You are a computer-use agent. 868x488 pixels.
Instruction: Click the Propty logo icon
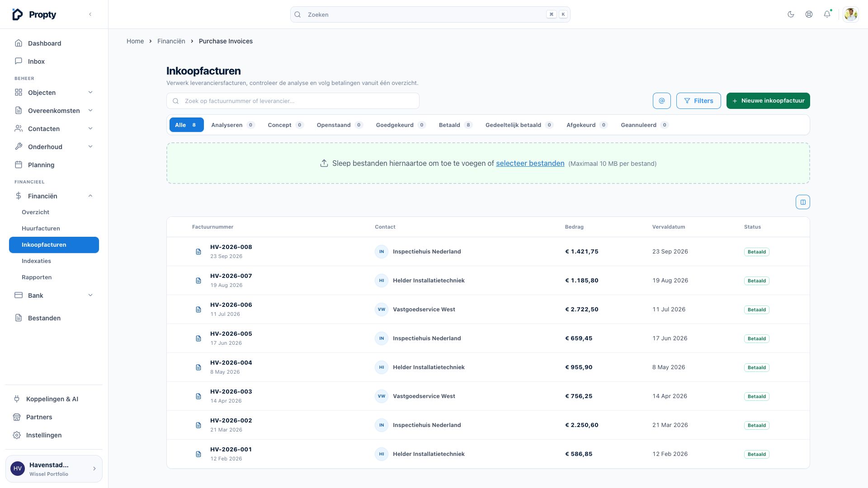(17, 14)
